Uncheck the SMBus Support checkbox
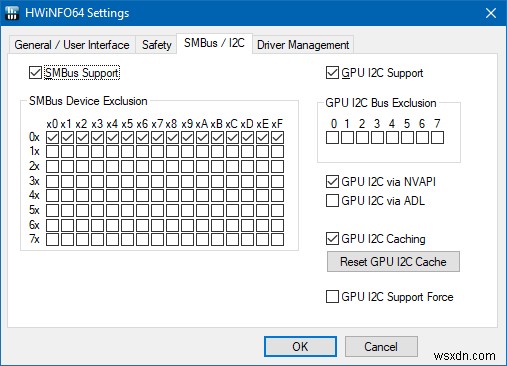 click(35, 73)
